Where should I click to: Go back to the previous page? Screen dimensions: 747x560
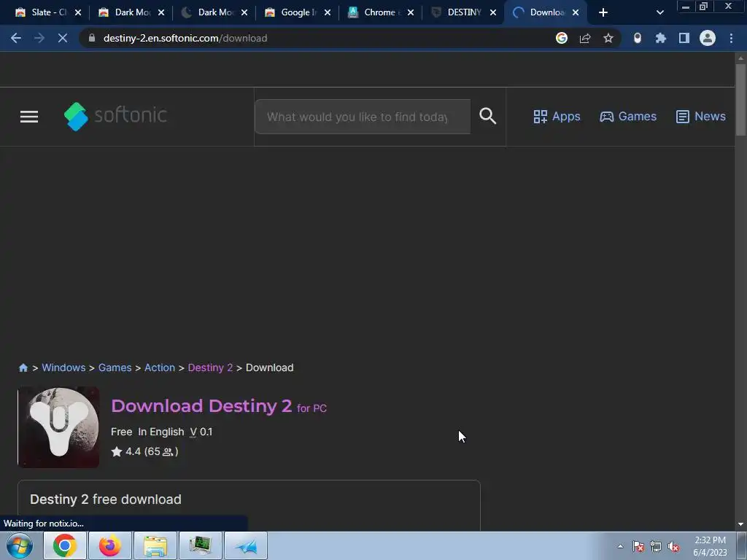(x=16, y=38)
